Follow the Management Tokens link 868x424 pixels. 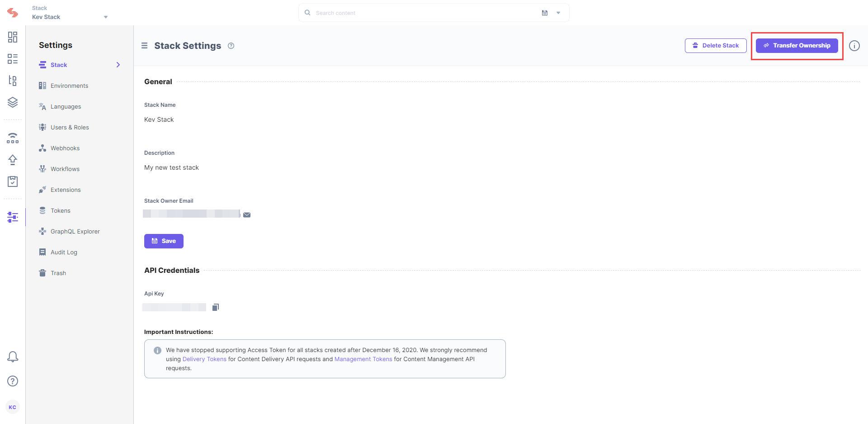point(363,359)
